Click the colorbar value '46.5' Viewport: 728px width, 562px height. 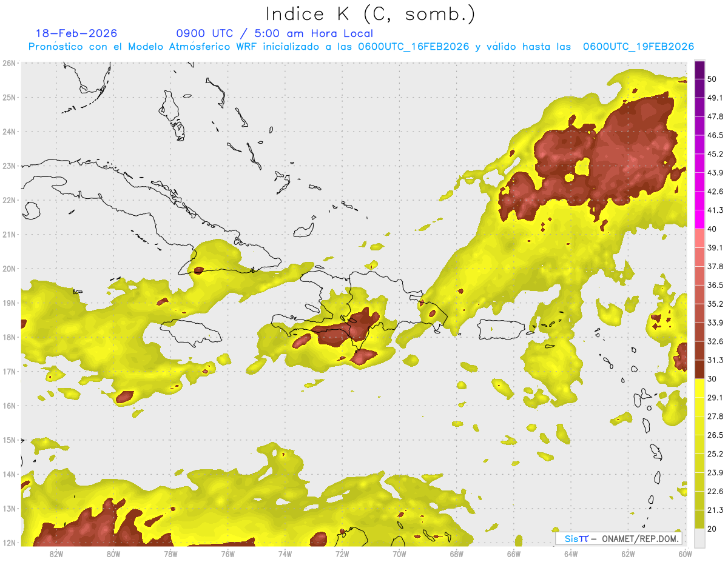coord(715,135)
